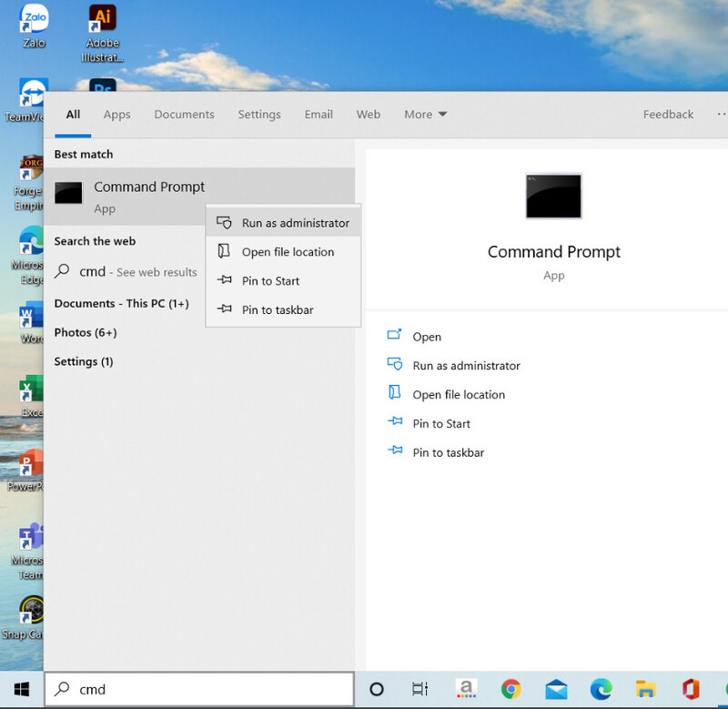The height and width of the screenshot is (709, 728).
Task: Open the Zalo desktop shortcut
Action: pos(34,26)
